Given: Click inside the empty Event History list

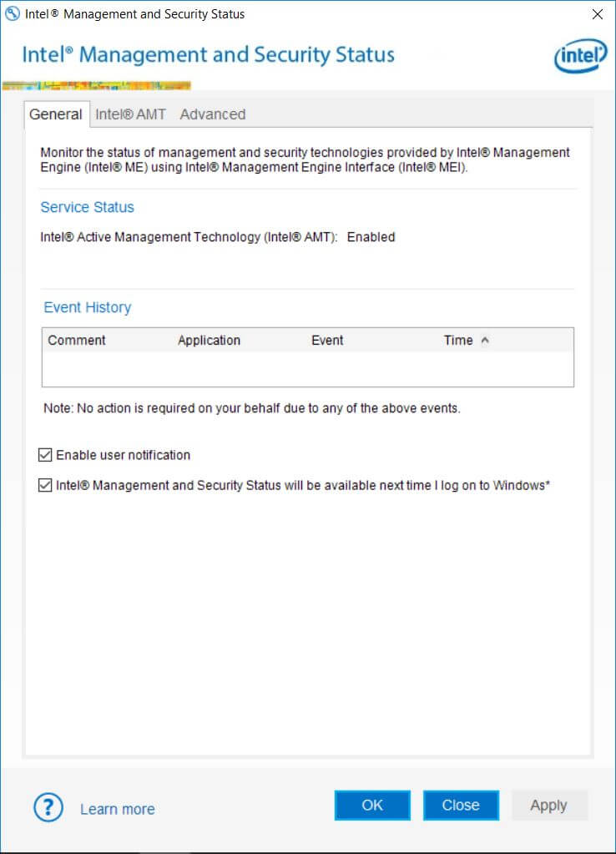Looking at the screenshot, I should click(x=307, y=368).
